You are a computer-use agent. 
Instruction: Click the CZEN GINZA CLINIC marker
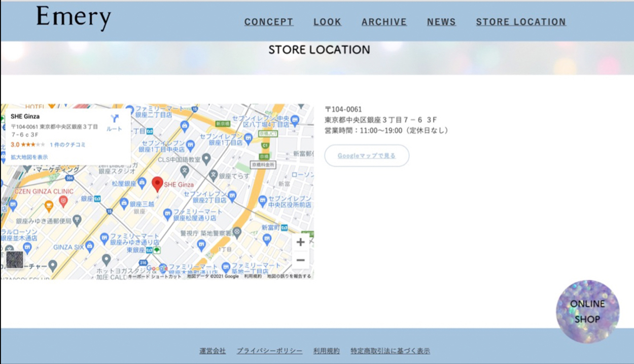[63, 201]
